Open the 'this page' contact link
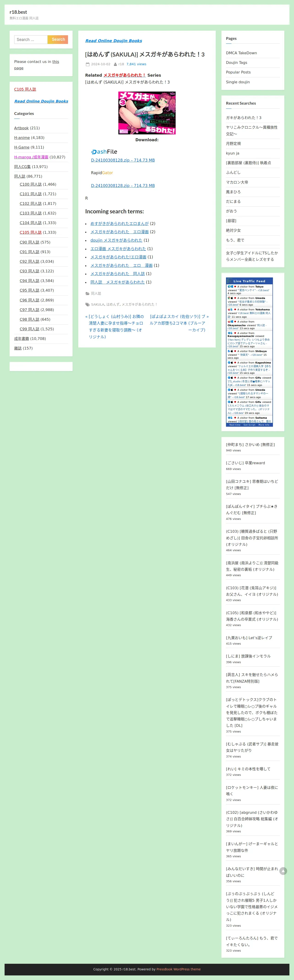The image size is (294, 980). (x=36, y=65)
